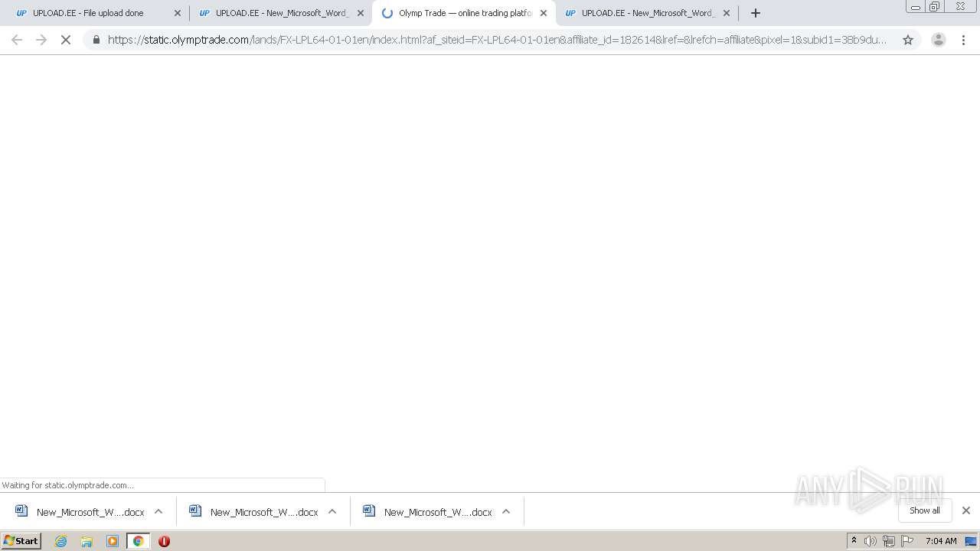Viewport: 980px width, 551px height.
Task: Open media player from taskbar
Action: click(x=113, y=541)
